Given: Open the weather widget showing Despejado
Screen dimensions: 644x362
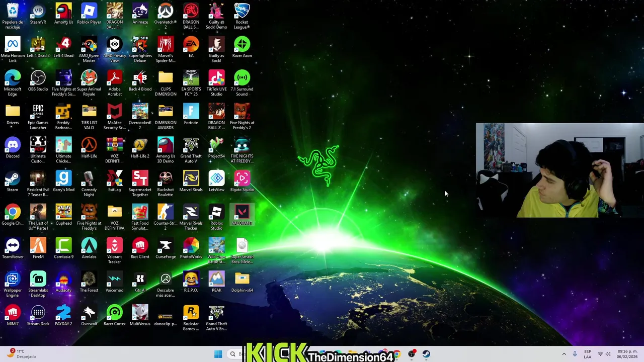Looking at the screenshot, I should (21, 354).
